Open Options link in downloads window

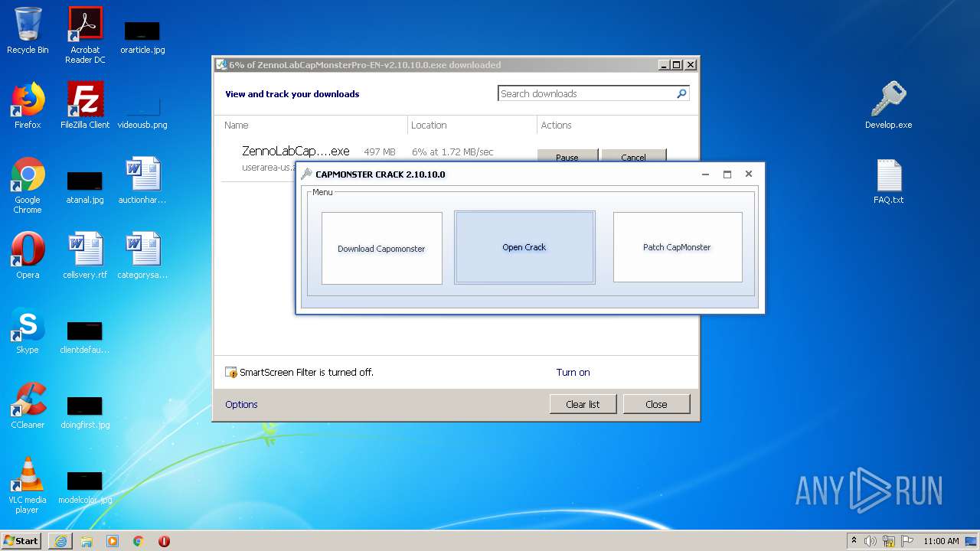241,404
